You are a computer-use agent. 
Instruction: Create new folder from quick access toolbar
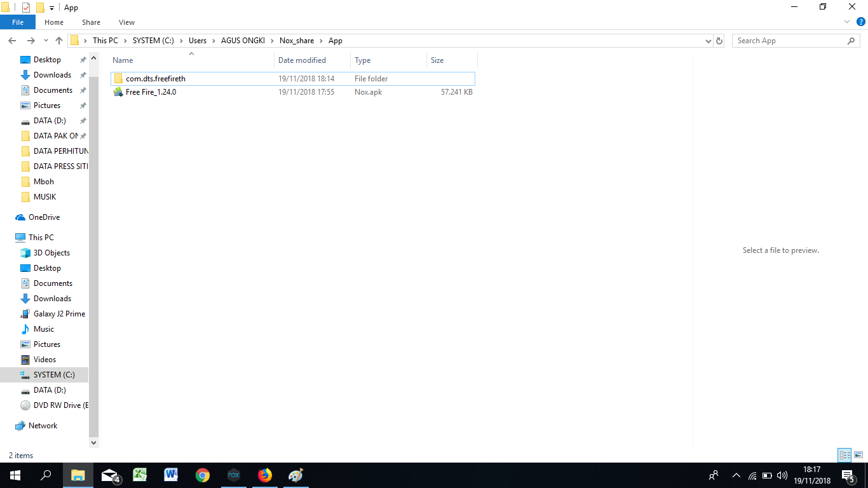coord(40,8)
